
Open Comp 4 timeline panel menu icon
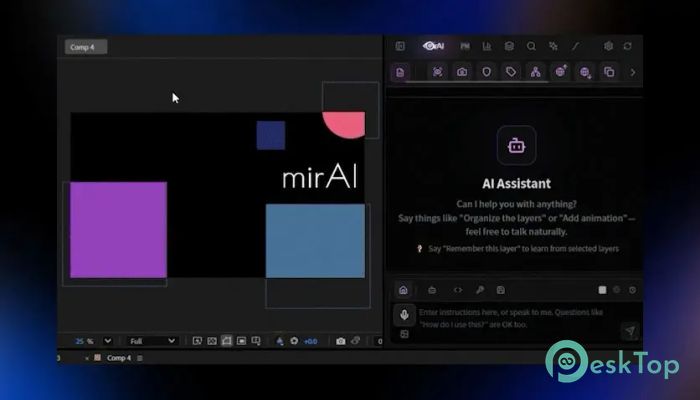[x=140, y=358]
